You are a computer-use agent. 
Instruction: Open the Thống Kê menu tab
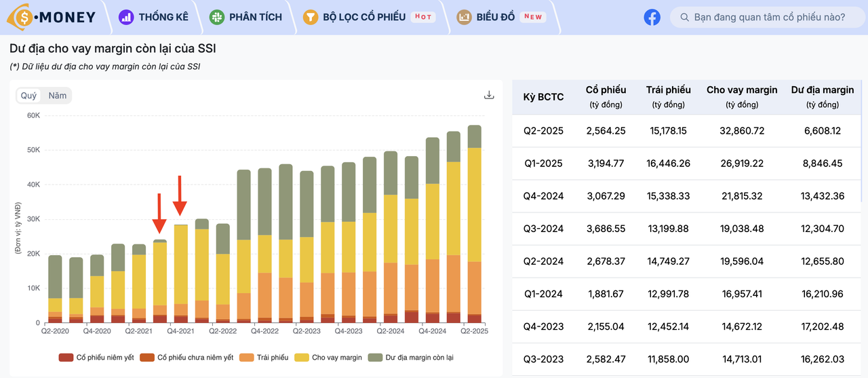[154, 17]
